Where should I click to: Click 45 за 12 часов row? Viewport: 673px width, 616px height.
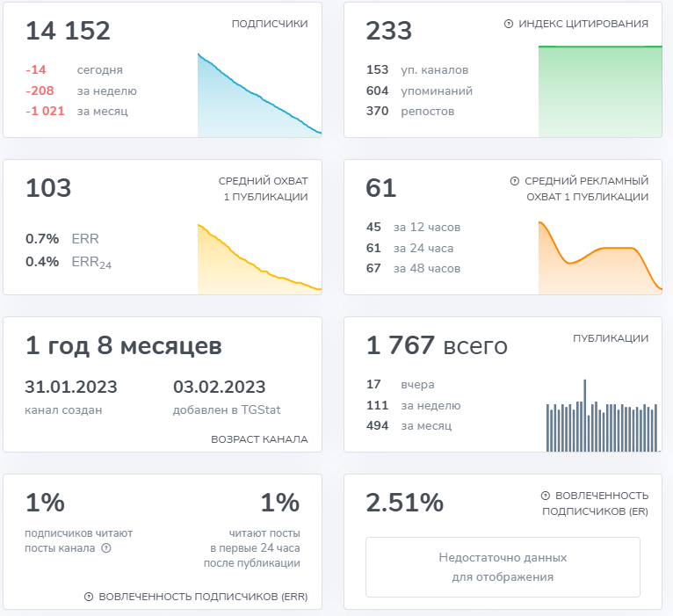pyautogui.click(x=413, y=227)
